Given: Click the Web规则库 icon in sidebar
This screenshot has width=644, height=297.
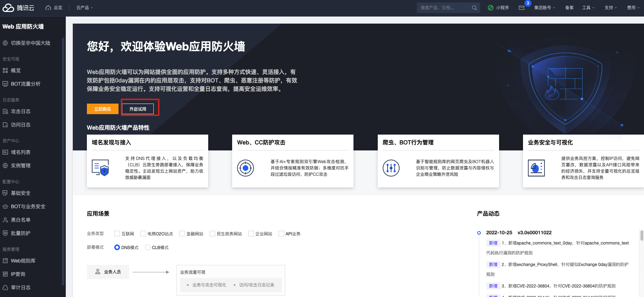Looking at the screenshot, I should pos(5,261).
